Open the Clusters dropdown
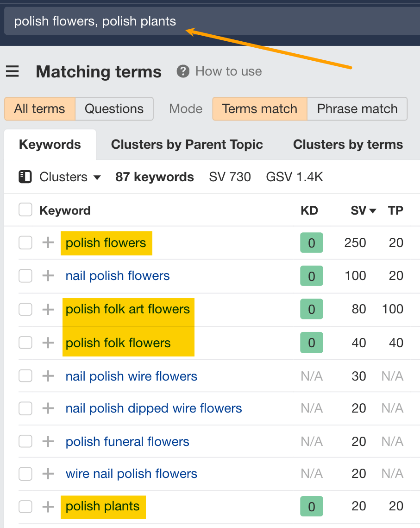The image size is (420, 528). click(70, 177)
